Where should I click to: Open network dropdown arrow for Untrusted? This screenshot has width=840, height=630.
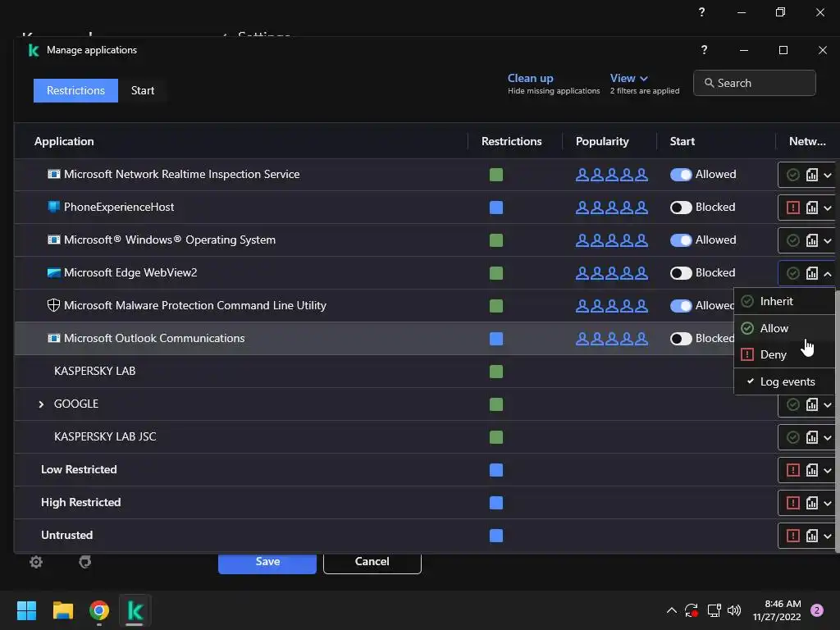click(x=828, y=536)
